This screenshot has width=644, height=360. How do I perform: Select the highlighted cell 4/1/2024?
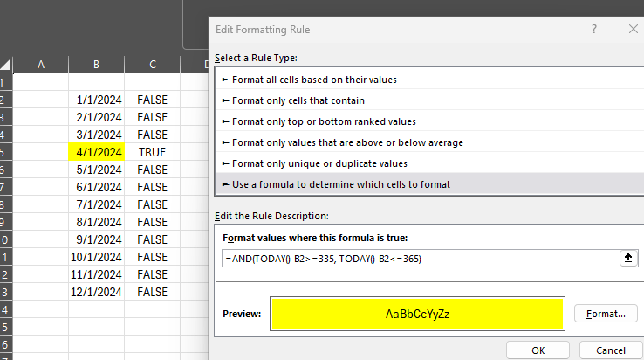click(x=97, y=152)
